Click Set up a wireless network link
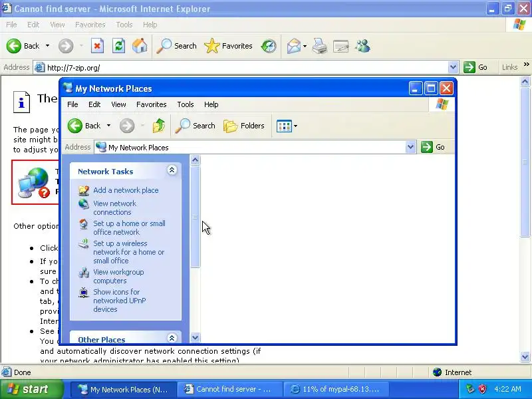532x399 pixels. (128, 252)
